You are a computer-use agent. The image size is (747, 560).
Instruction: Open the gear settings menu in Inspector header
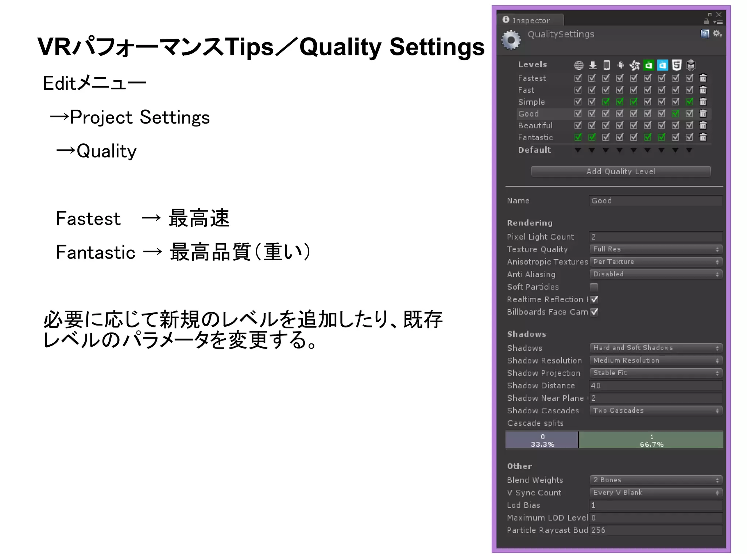[717, 34]
